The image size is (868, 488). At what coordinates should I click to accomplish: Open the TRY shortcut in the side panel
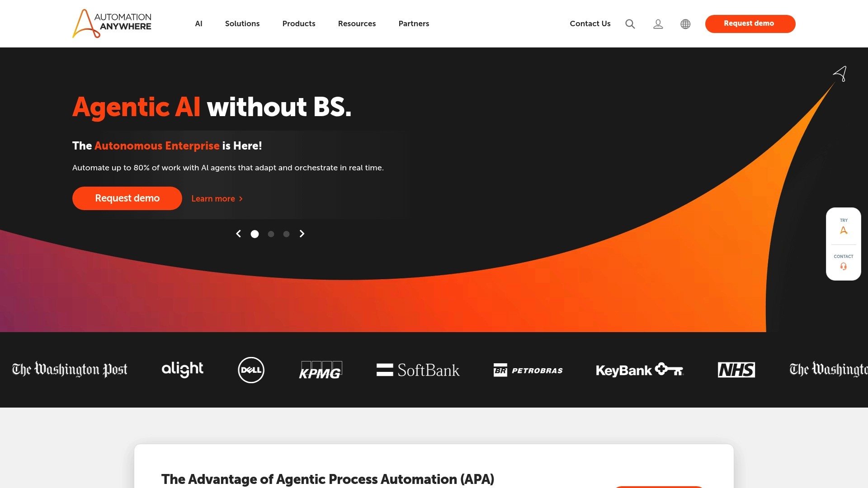pos(844,226)
